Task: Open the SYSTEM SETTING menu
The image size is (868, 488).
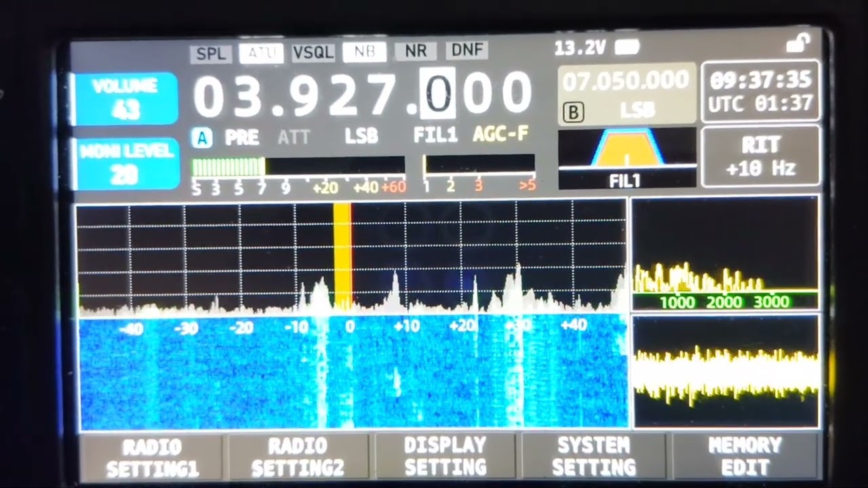Action: (593, 456)
